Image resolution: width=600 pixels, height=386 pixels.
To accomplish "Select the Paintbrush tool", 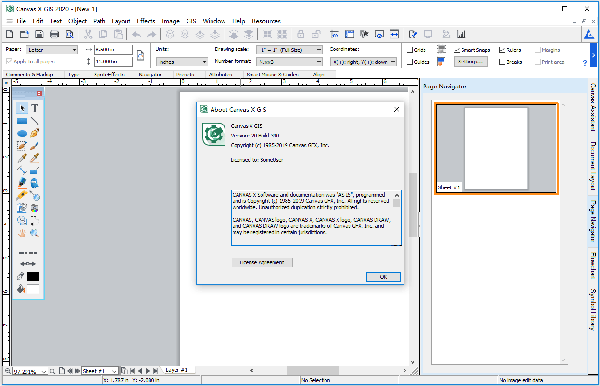I will click(x=34, y=146).
